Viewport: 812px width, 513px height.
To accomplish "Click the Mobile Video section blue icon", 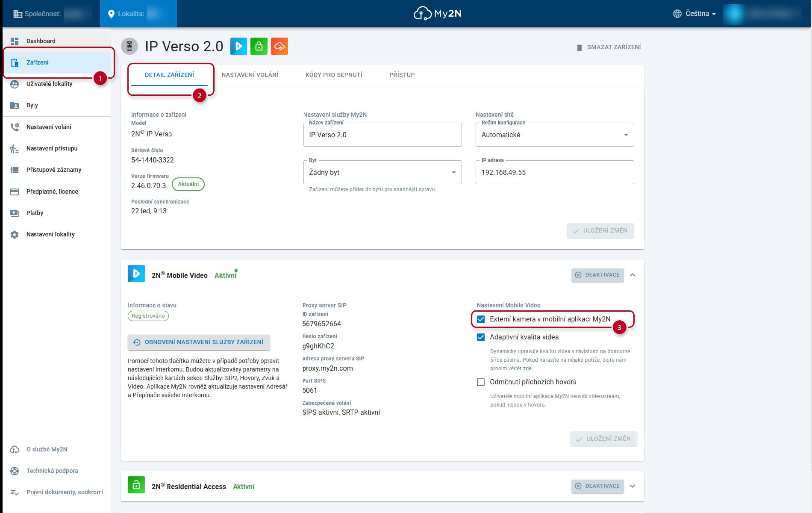I will pyautogui.click(x=136, y=274).
